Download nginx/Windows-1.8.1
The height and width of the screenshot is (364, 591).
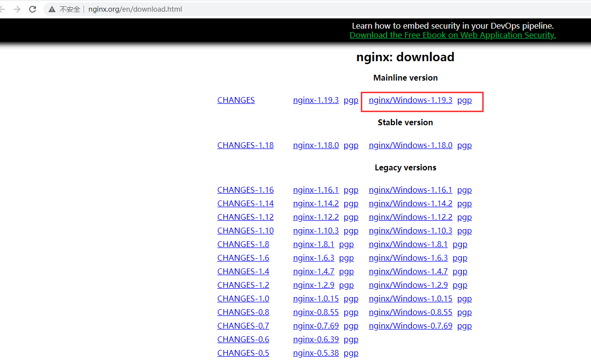pyautogui.click(x=408, y=244)
